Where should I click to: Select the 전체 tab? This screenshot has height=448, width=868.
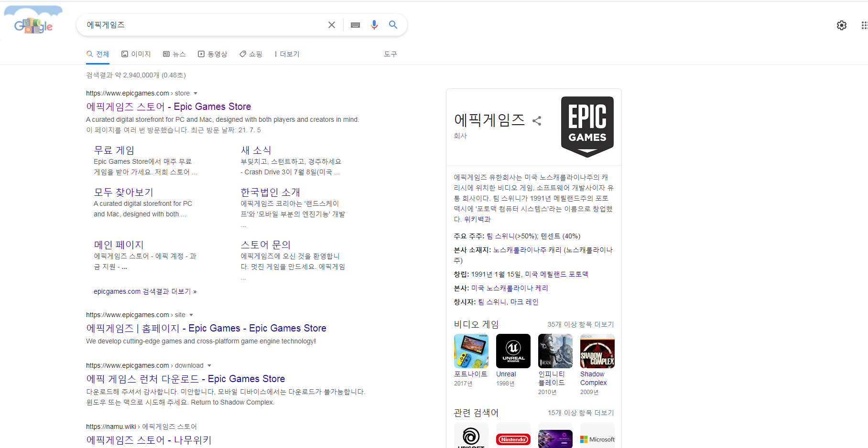(x=98, y=54)
